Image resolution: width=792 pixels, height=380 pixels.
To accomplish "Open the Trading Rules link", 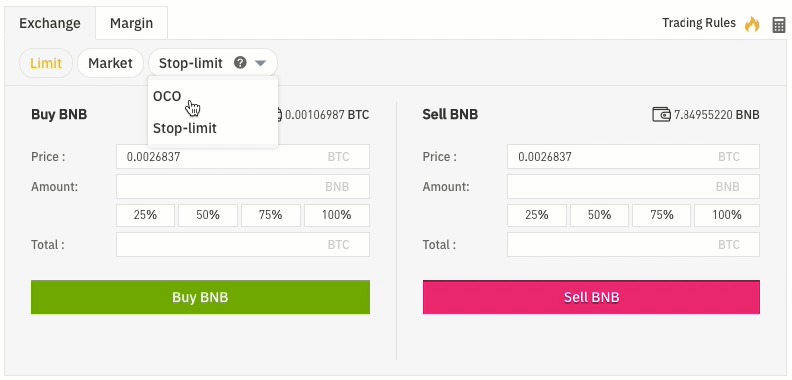I will [699, 23].
